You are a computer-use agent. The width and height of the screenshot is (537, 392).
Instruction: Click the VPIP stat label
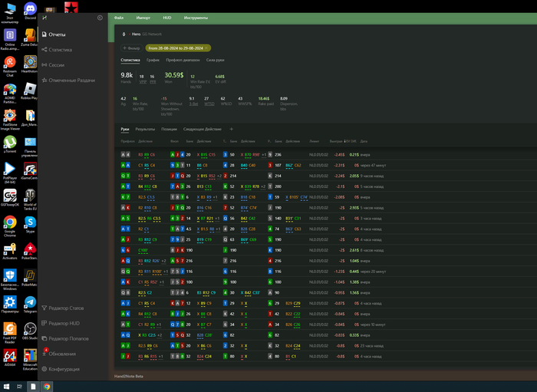point(143,82)
